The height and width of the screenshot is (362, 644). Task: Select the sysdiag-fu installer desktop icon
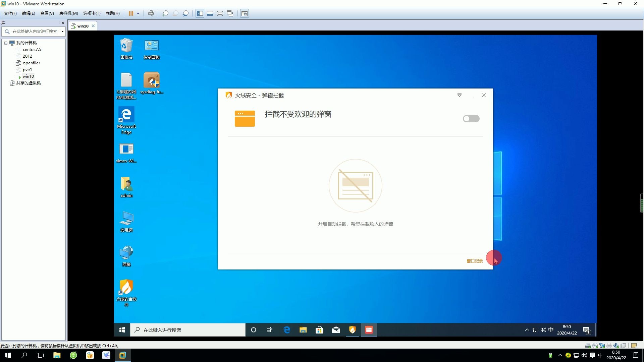click(152, 83)
